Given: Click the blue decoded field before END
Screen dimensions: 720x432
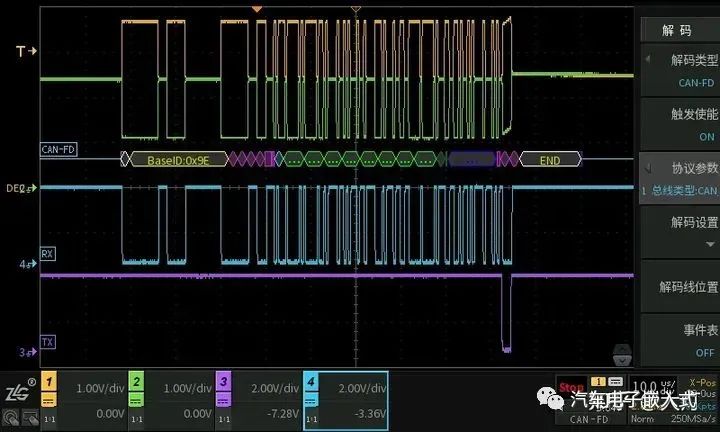Looking at the screenshot, I should (472, 160).
